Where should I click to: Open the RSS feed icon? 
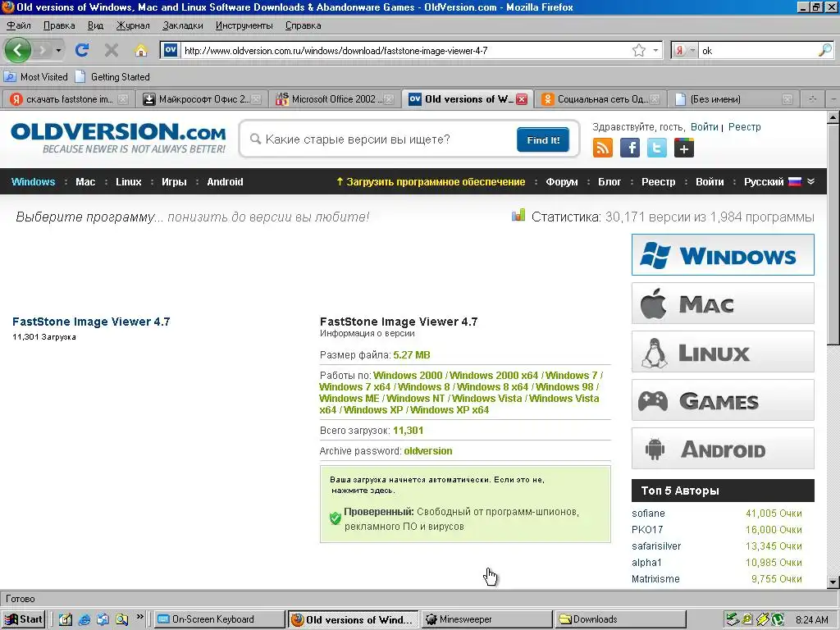603,148
